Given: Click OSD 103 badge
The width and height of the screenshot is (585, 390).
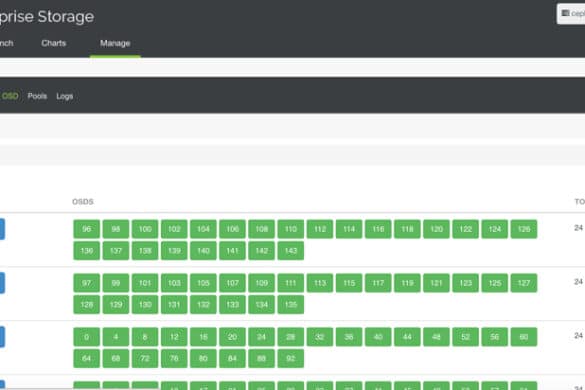Looking at the screenshot, I should click(174, 283).
